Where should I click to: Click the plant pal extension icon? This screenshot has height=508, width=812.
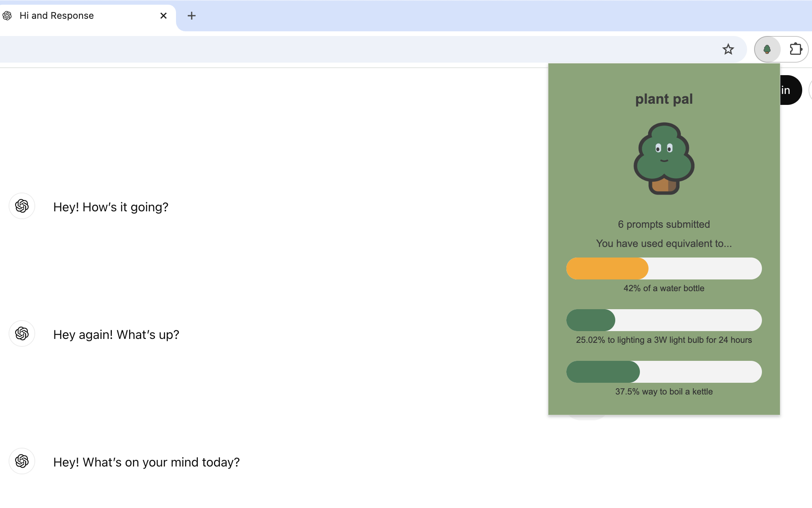pos(767,49)
